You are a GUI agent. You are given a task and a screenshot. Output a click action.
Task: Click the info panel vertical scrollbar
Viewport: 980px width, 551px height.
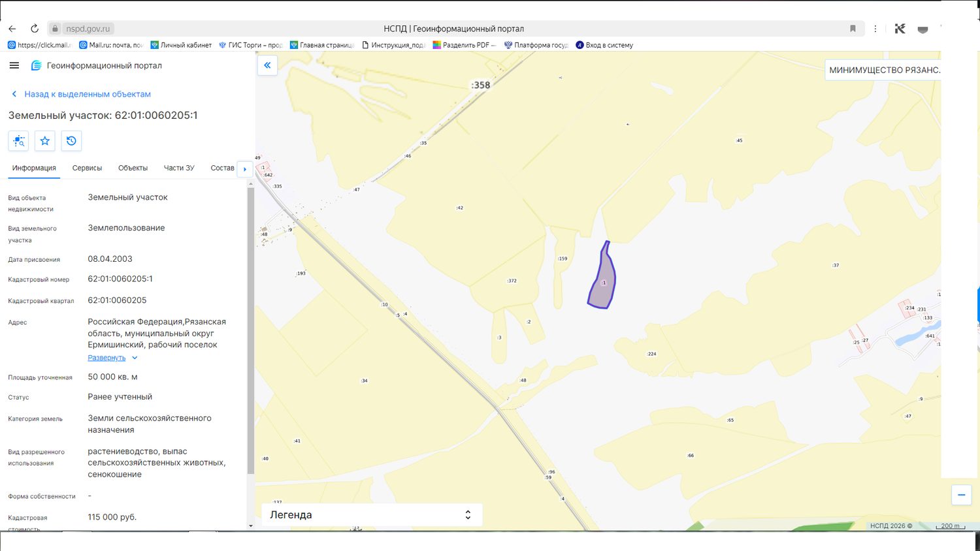coord(251,330)
